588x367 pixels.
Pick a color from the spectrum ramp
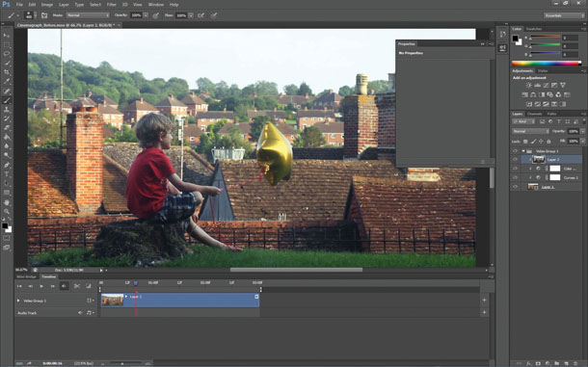547,63
